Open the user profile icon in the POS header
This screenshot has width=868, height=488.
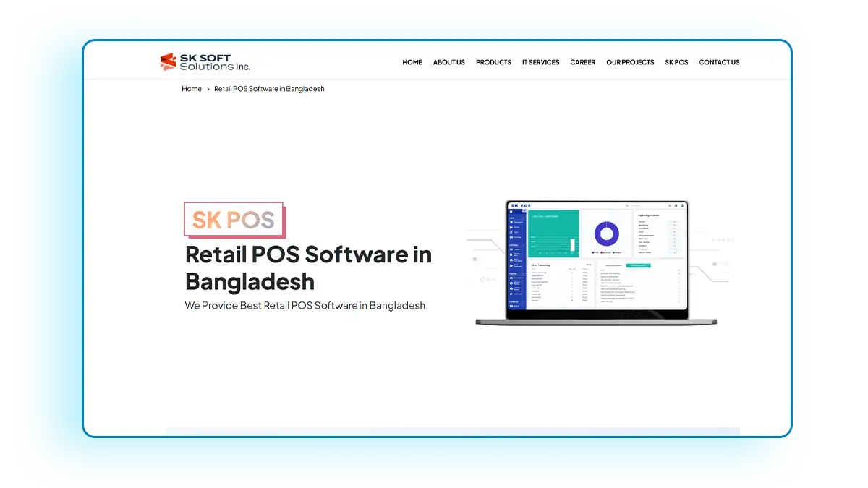pyautogui.click(x=682, y=206)
